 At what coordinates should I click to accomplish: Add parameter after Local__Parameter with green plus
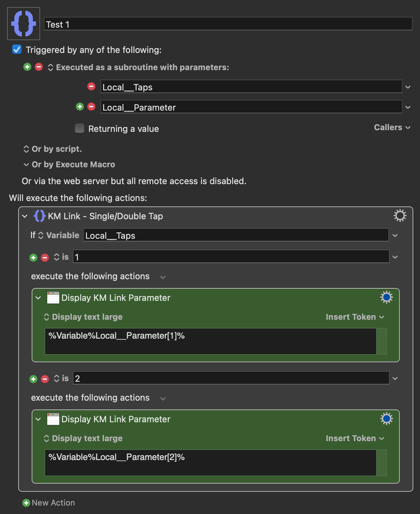(80, 107)
